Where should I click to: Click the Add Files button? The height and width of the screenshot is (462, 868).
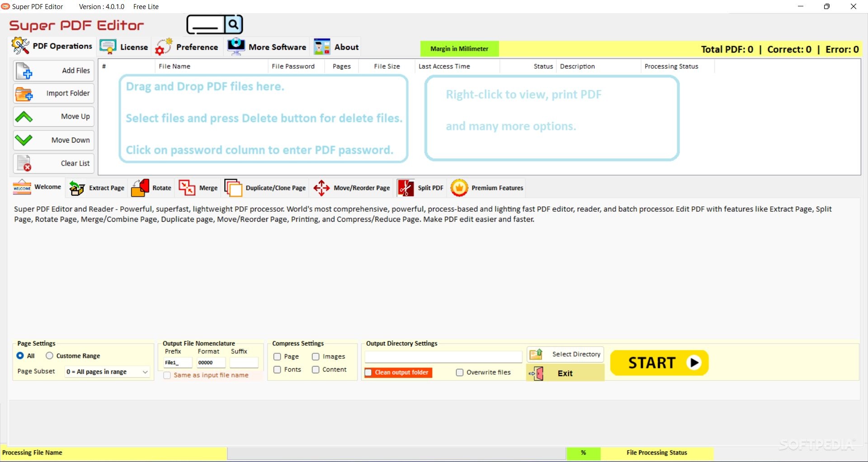(x=53, y=71)
